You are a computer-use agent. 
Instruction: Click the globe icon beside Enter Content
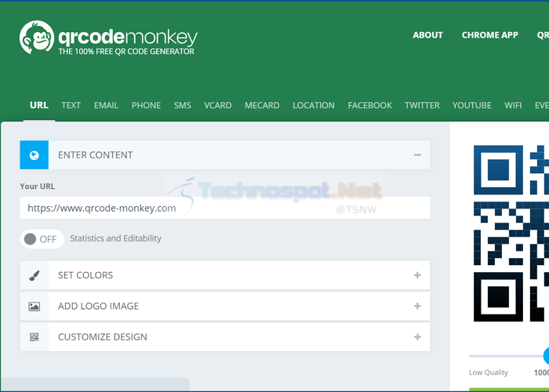pos(34,155)
